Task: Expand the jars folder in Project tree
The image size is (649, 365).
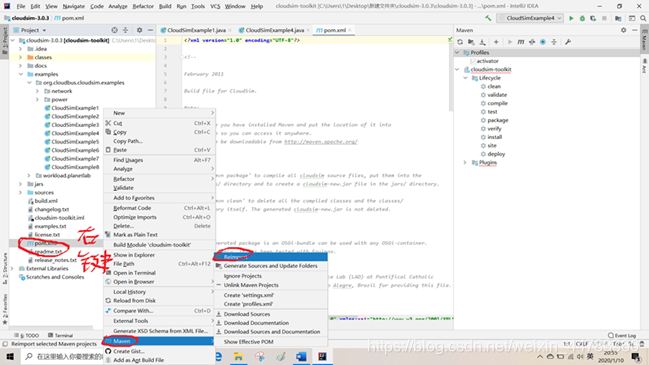Action: coord(20,184)
